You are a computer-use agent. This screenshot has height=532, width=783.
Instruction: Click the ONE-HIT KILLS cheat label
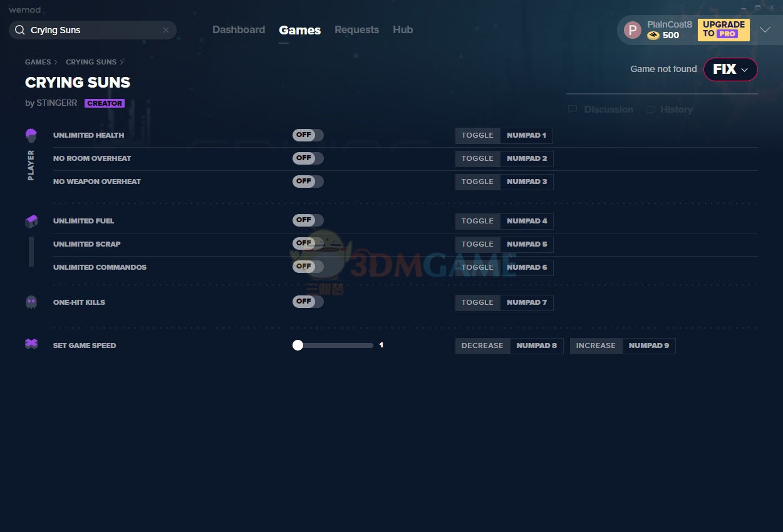point(79,302)
